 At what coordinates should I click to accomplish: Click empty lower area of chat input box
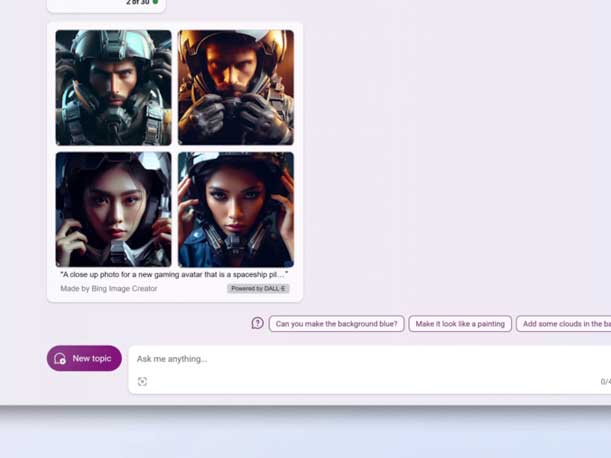(370, 382)
